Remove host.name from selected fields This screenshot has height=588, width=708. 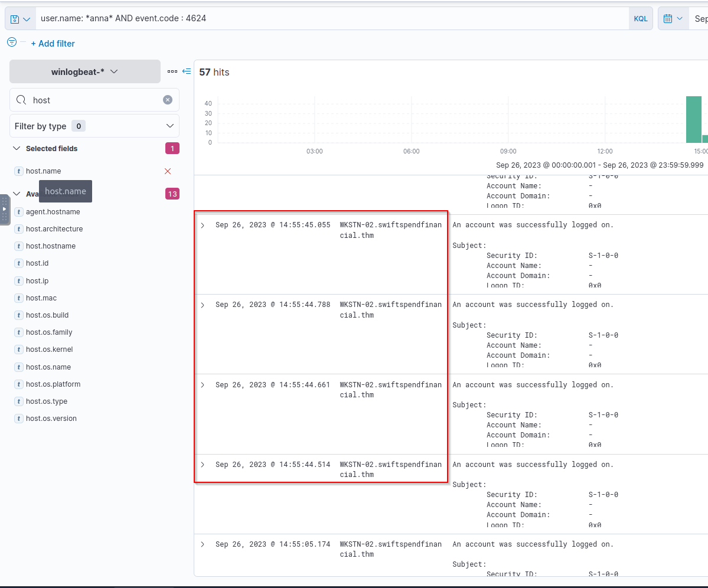[168, 171]
